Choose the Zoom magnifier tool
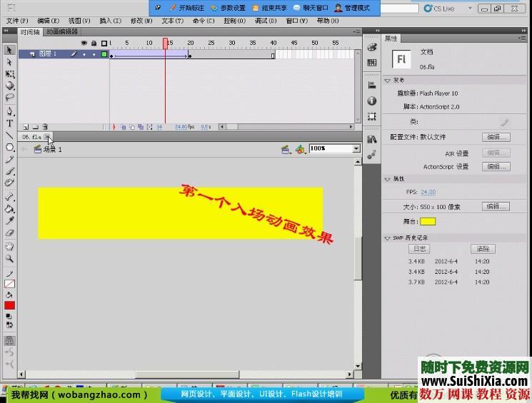Viewport: 532px width, 403px height. [10, 258]
